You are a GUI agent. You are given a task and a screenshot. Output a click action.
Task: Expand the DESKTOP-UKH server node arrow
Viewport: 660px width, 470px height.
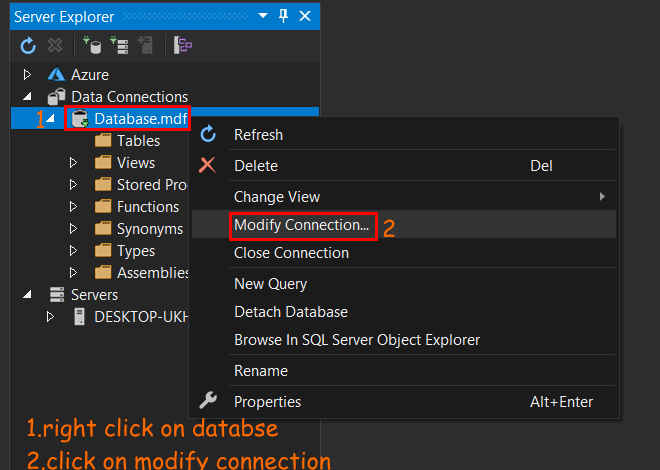[51, 316]
